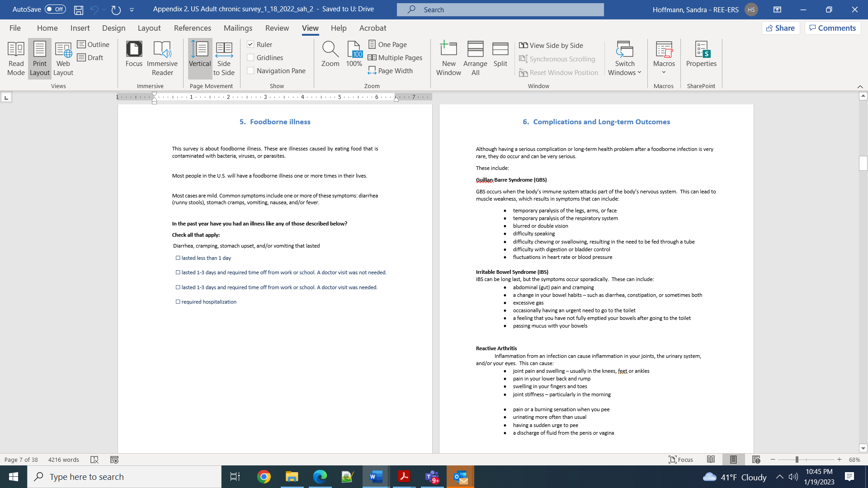Open SharePoint Properties

[x=701, y=54]
